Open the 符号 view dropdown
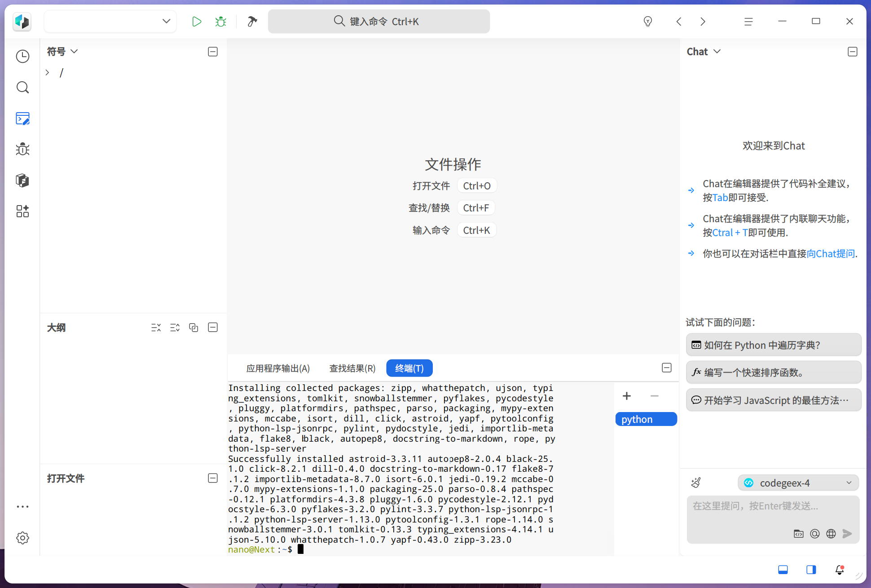This screenshot has width=871, height=588. 63,52
